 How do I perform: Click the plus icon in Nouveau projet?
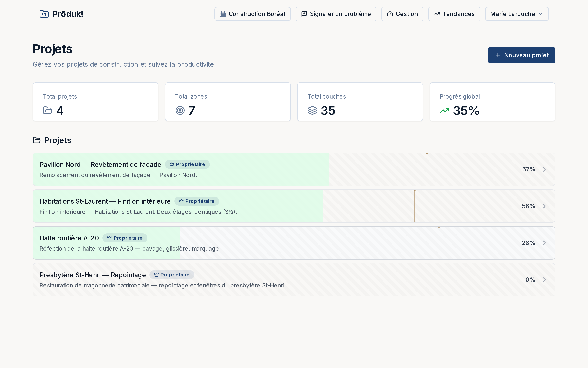pyautogui.click(x=498, y=55)
